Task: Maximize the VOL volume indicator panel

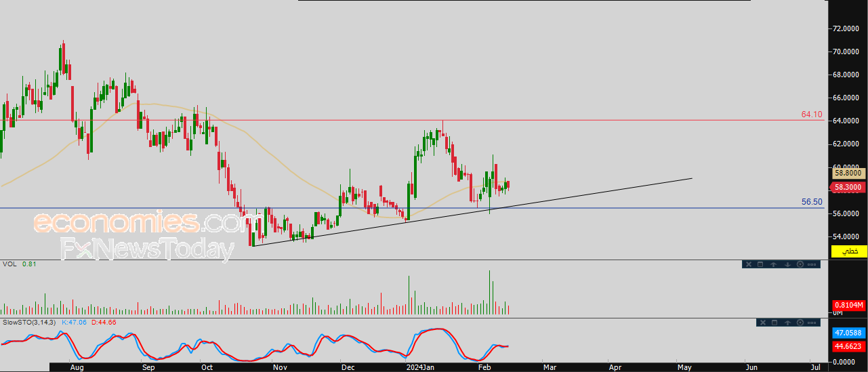Action: click(760, 264)
